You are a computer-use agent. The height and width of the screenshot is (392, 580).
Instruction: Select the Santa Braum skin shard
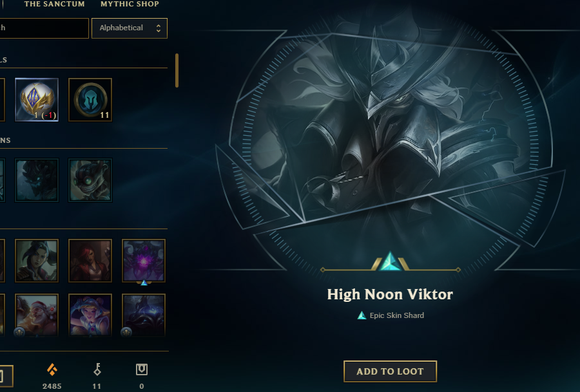37,315
